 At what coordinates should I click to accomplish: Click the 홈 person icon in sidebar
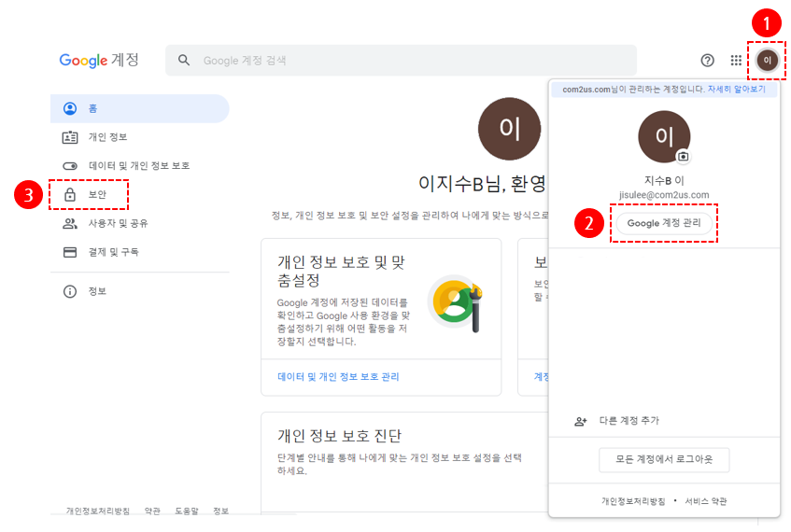(x=70, y=108)
